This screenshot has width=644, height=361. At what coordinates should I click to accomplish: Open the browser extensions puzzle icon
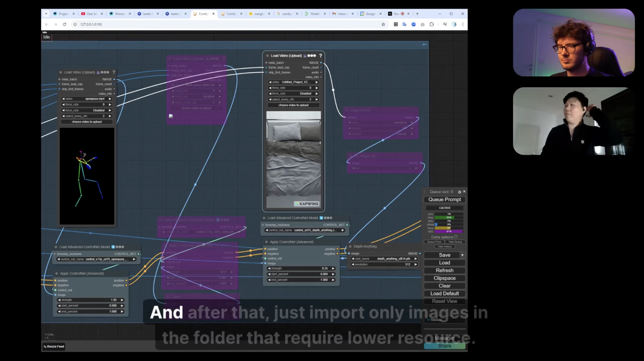pos(432,24)
